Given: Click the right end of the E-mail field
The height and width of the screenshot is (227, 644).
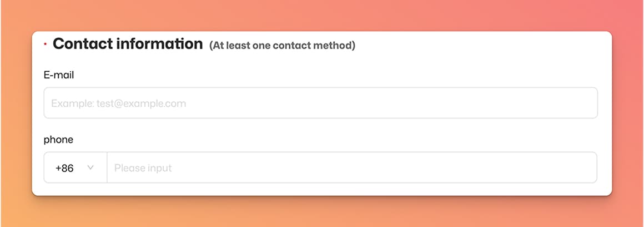Looking at the screenshot, I should tap(583, 103).
